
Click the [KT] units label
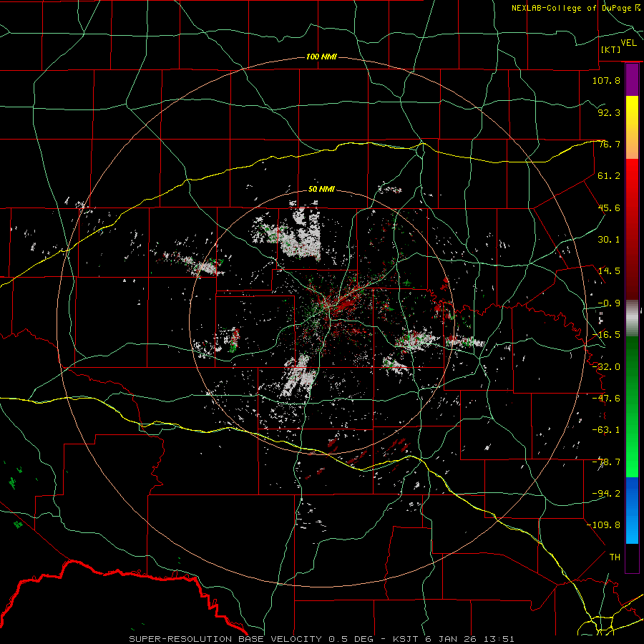coord(611,49)
